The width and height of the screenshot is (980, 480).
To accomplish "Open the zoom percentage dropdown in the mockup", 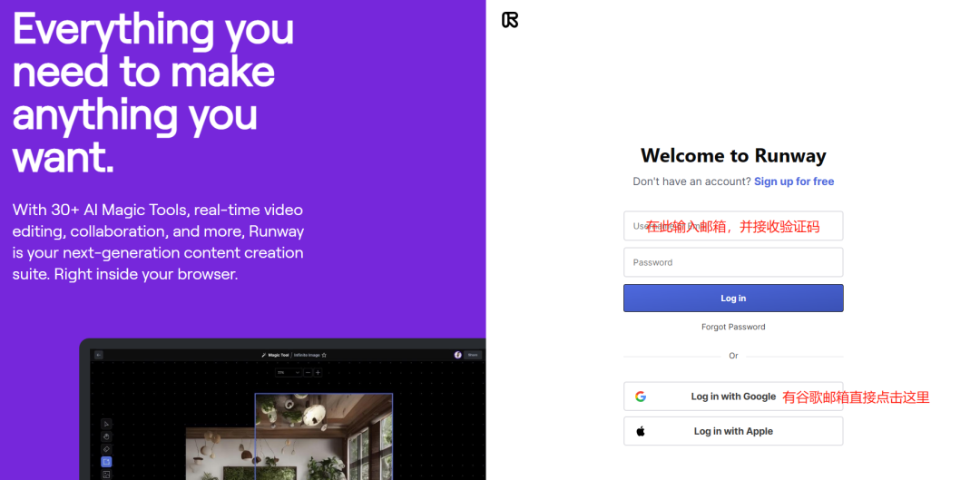I will coord(289,373).
